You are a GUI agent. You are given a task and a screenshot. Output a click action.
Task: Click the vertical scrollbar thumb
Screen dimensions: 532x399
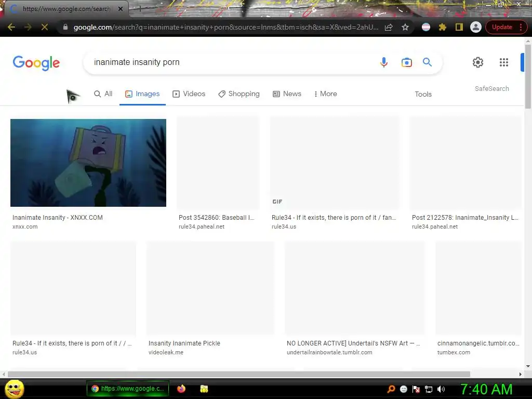click(x=528, y=76)
